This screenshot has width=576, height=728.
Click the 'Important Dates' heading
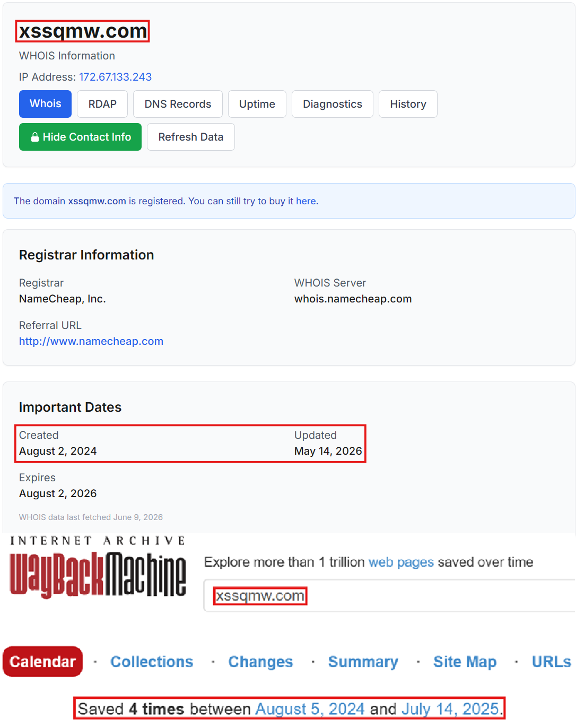pos(70,407)
